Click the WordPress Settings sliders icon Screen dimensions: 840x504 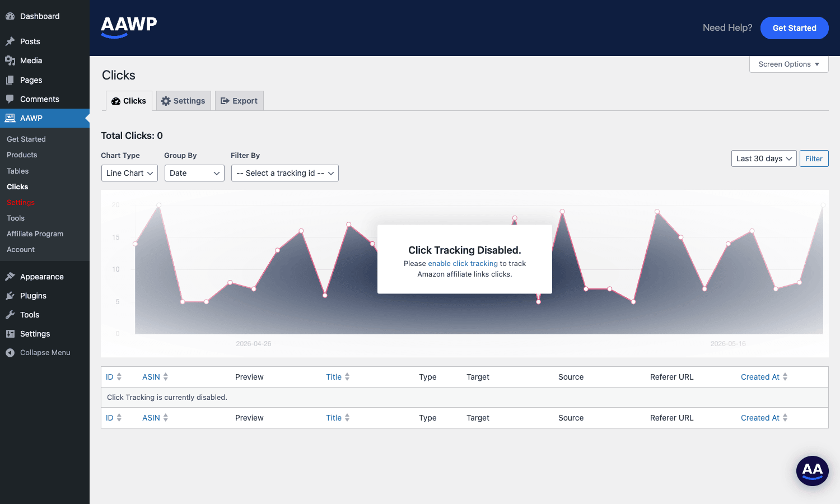point(10,334)
